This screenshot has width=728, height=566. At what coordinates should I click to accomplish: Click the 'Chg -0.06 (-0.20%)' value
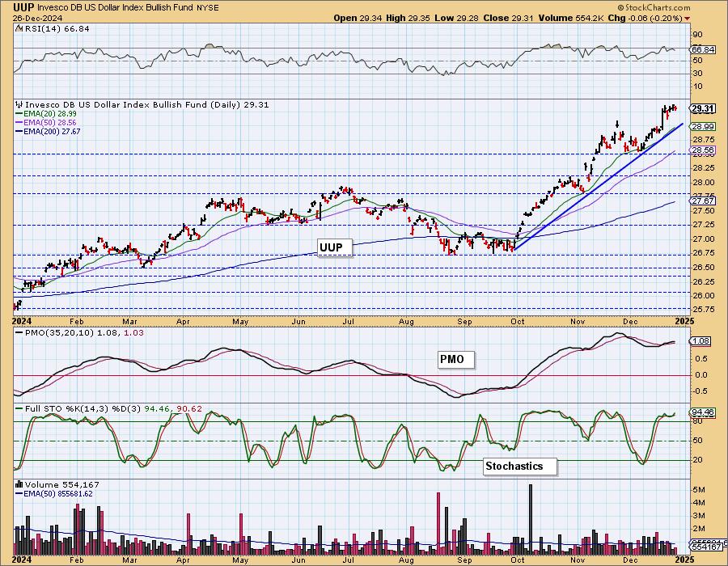pos(645,18)
